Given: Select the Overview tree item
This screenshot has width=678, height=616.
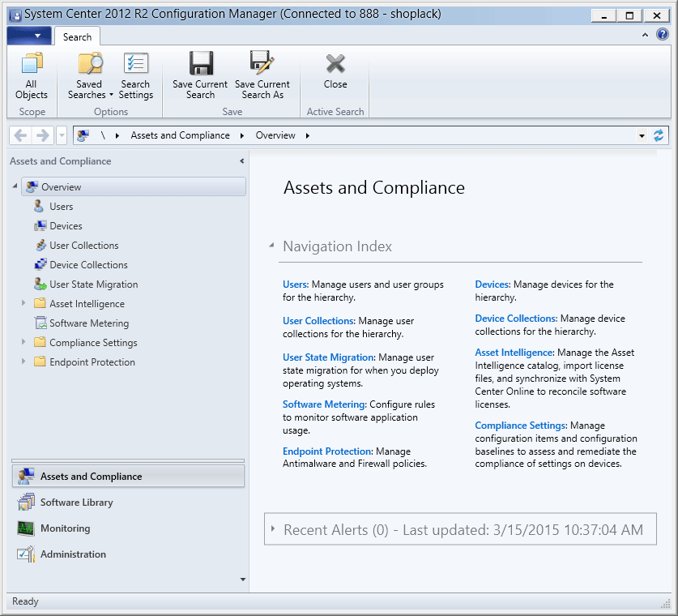Looking at the screenshot, I should point(134,187).
